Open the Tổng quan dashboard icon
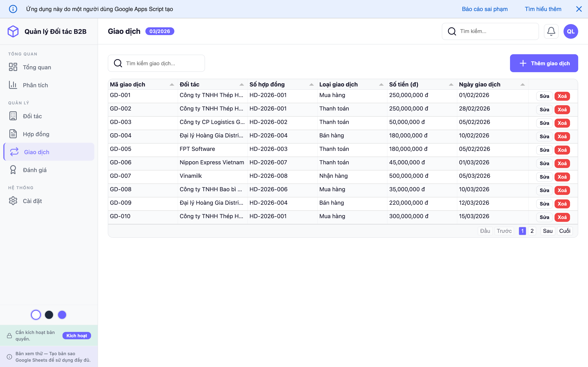The width and height of the screenshot is (588, 367). (13, 67)
